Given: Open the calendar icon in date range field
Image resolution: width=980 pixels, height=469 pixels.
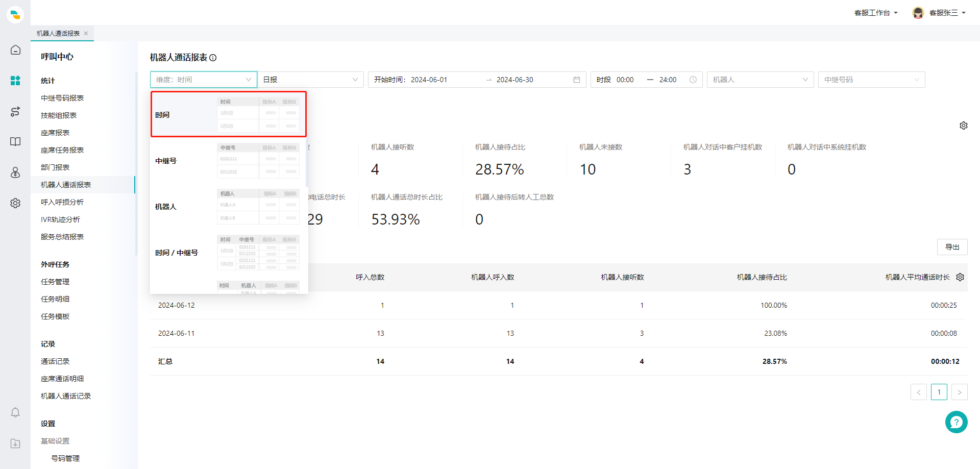Looking at the screenshot, I should [x=577, y=80].
